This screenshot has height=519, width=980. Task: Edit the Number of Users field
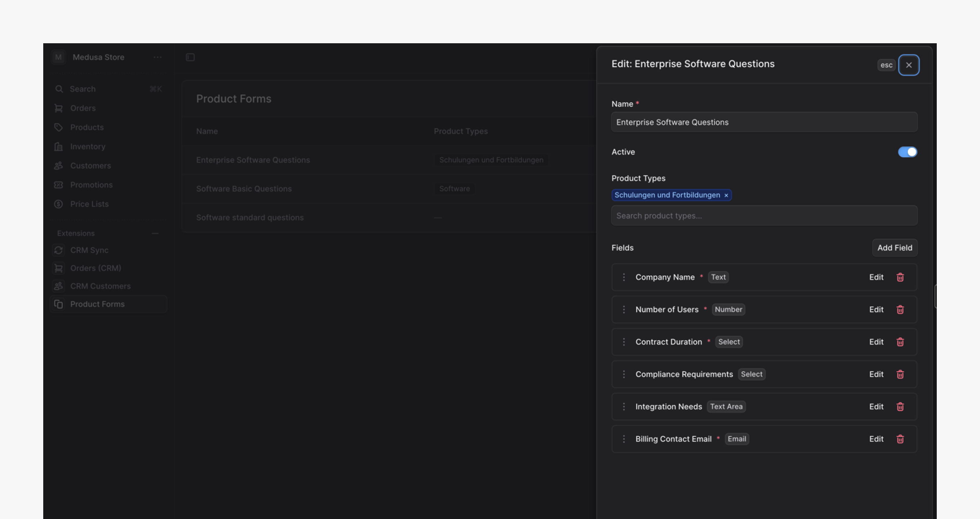(876, 309)
